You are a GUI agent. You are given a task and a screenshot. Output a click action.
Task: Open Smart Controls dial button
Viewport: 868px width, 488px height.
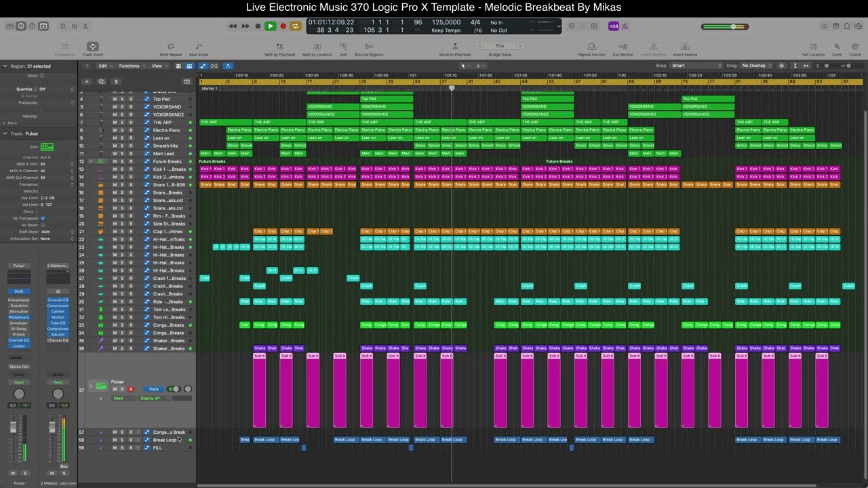pos(62,26)
